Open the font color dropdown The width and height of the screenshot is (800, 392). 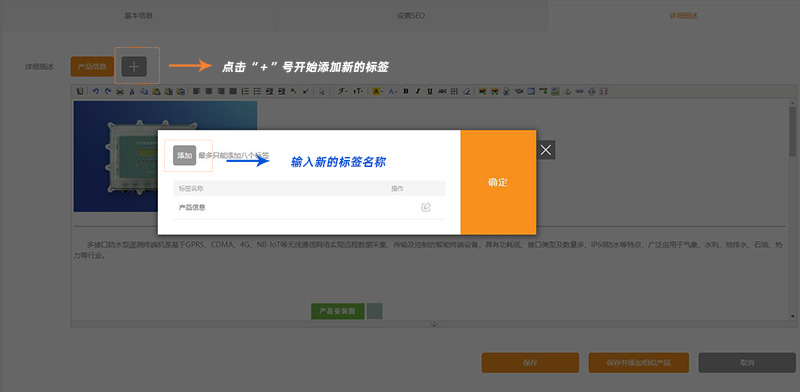click(x=393, y=91)
